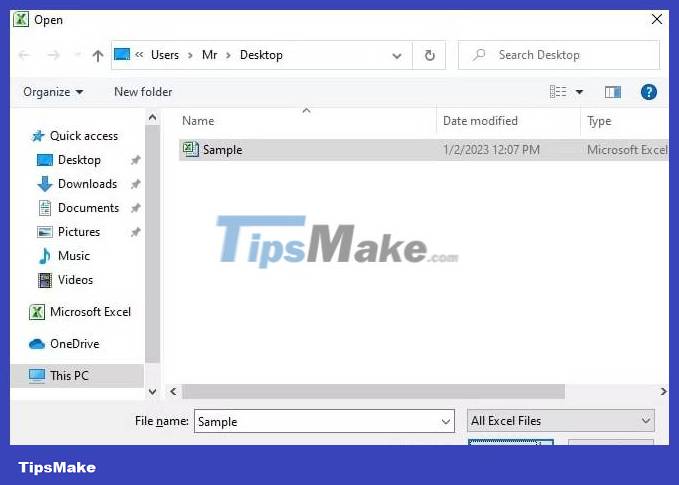Go back using the back arrow

24,55
